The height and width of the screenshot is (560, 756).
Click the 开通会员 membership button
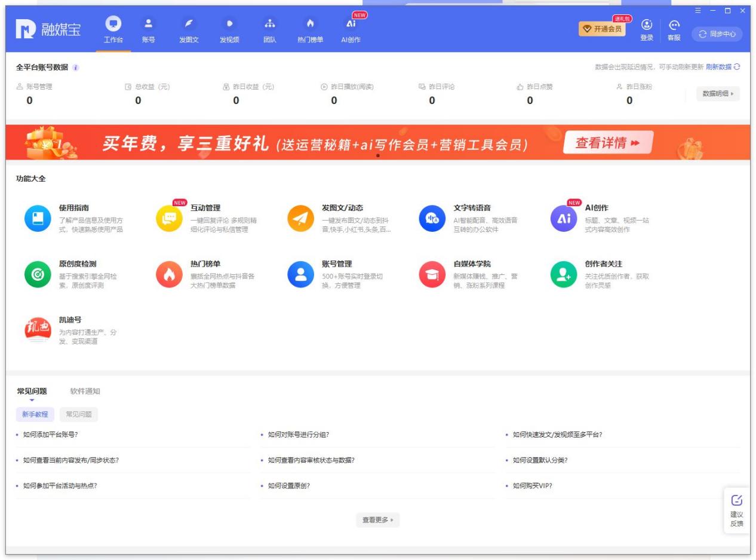(x=602, y=29)
